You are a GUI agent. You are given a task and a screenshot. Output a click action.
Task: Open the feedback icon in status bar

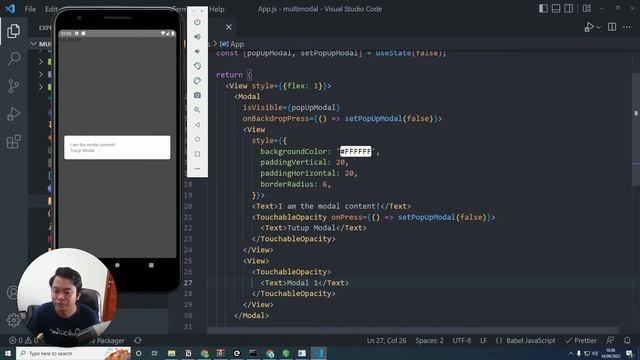[610, 340]
